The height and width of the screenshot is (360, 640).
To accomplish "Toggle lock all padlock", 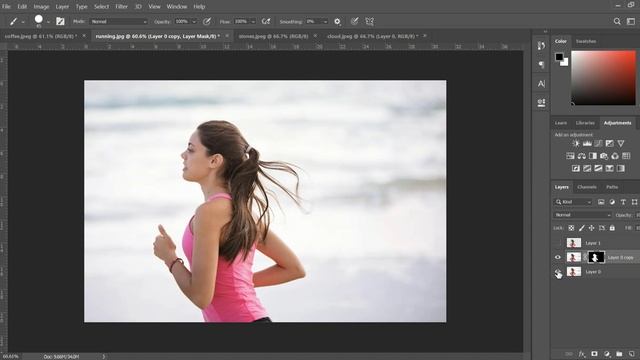I will [612, 228].
